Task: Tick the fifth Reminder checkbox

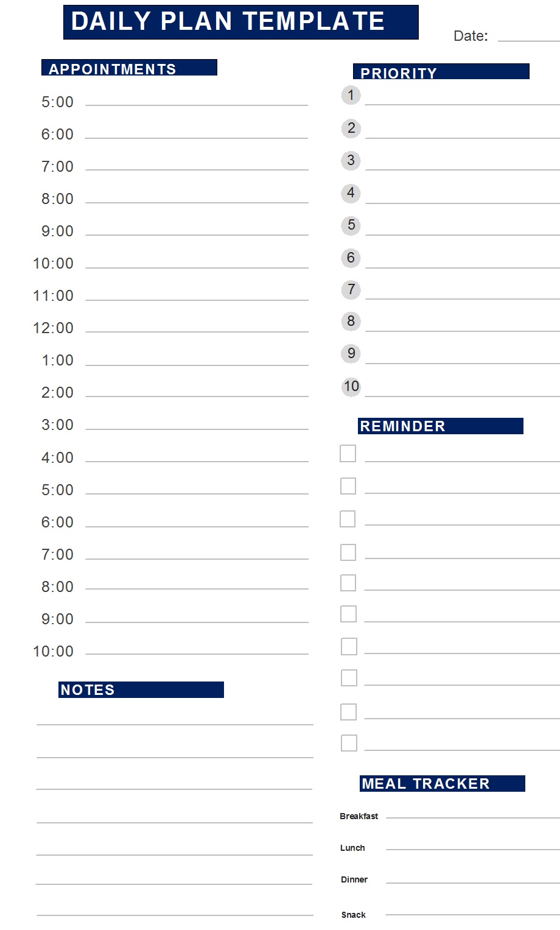Action: point(348,583)
